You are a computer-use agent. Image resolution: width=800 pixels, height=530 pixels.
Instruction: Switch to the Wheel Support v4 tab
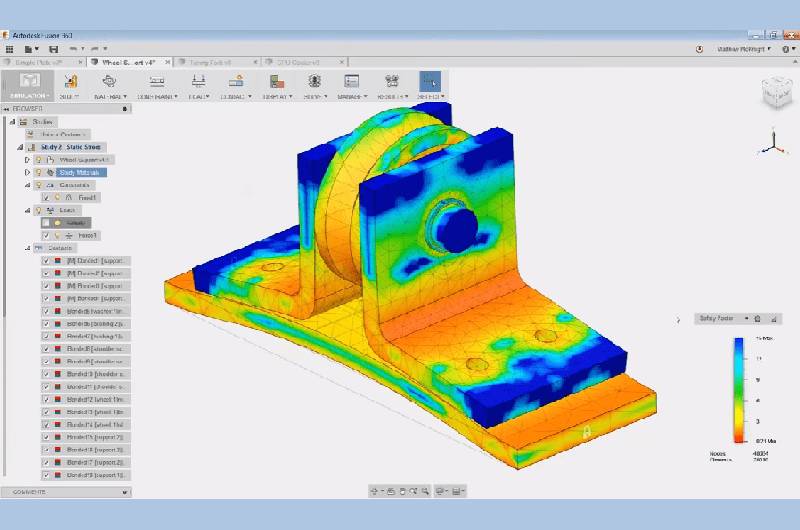pos(128,62)
